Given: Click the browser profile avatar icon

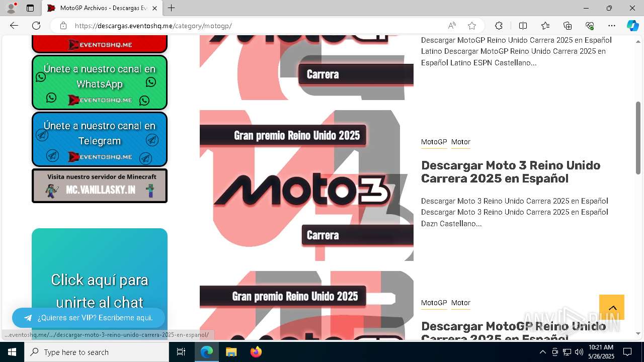Looking at the screenshot, I should click(x=11, y=8).
